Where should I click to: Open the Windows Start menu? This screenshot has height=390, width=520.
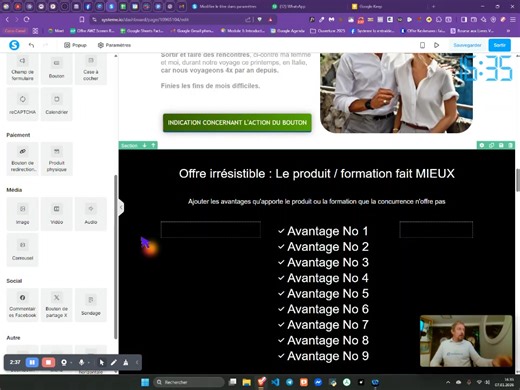[145, 382]
